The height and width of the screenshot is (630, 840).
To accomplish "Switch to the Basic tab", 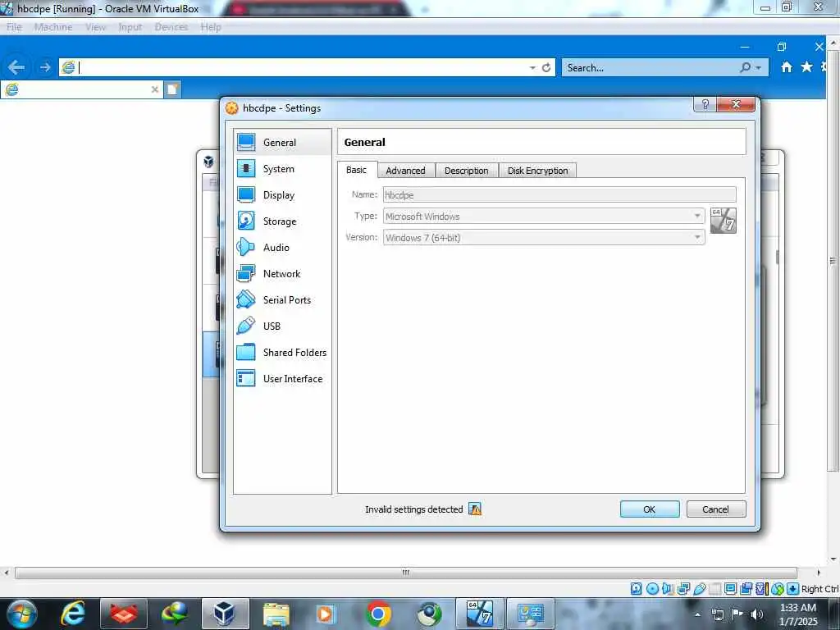I will coord(356,170).
